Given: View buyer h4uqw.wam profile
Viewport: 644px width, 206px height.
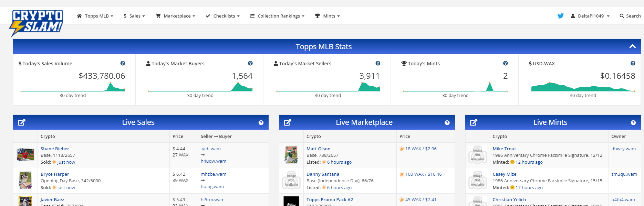Looking at the screenshot, I should point(214,161).
